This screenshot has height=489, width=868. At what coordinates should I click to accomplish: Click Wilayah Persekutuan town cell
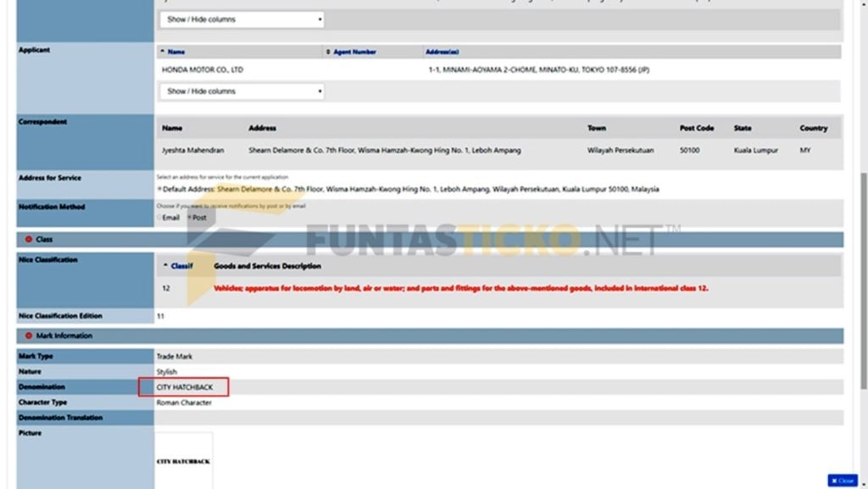pyautogui.click(x=620, y=151)
